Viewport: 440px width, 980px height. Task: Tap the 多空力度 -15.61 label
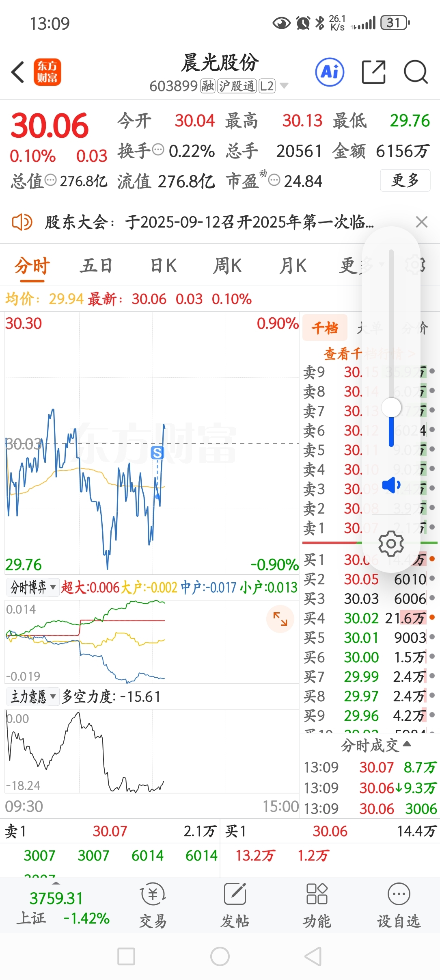111,696
